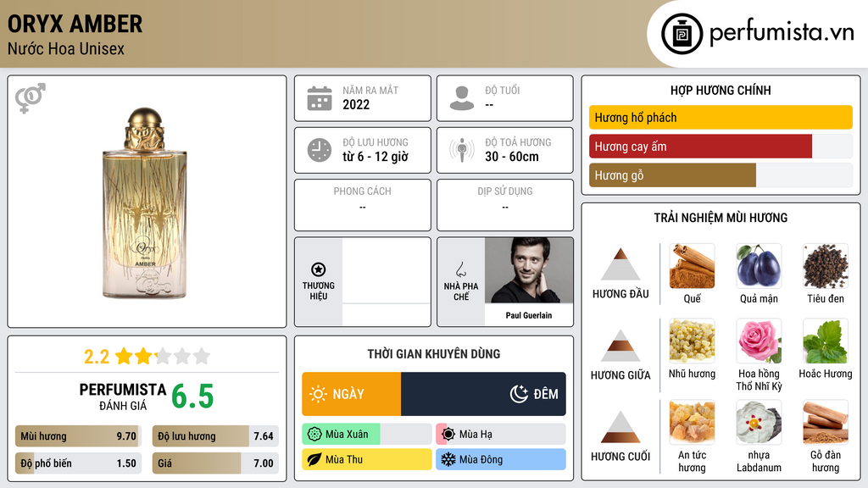Click the sun icon for Mùa Hạ

pyautogui.click(x=448, y=435)
